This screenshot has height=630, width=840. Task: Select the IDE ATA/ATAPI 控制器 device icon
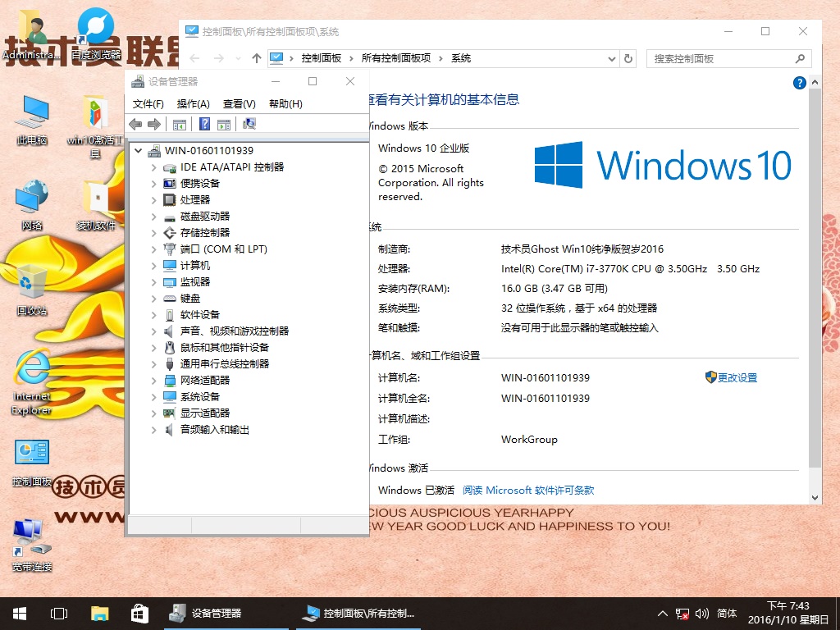(169, 167)
